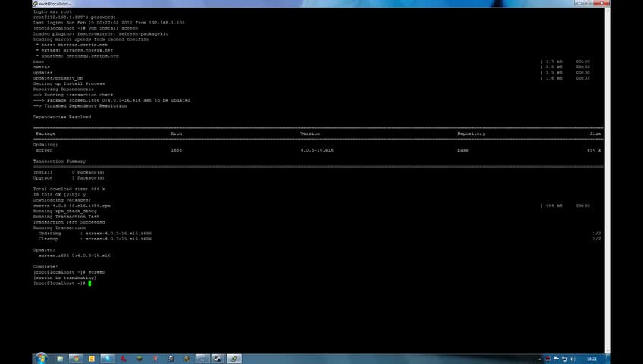Click the 'Resolving Dependencies' line

point(64,89)
